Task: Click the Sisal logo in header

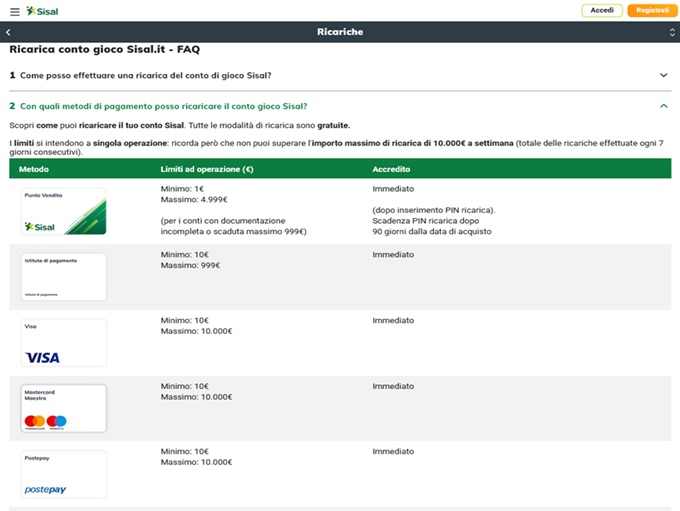Action: pos(43,11)
